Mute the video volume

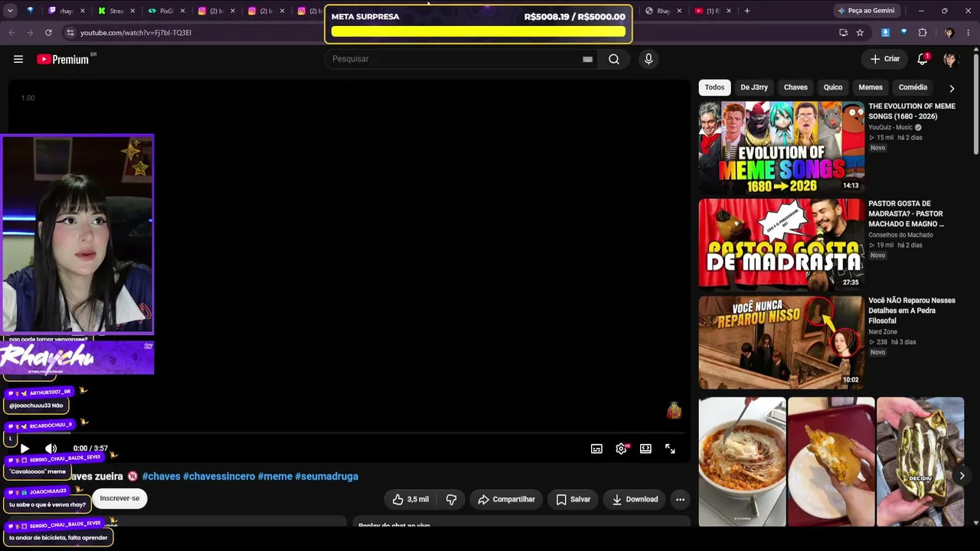51,448
